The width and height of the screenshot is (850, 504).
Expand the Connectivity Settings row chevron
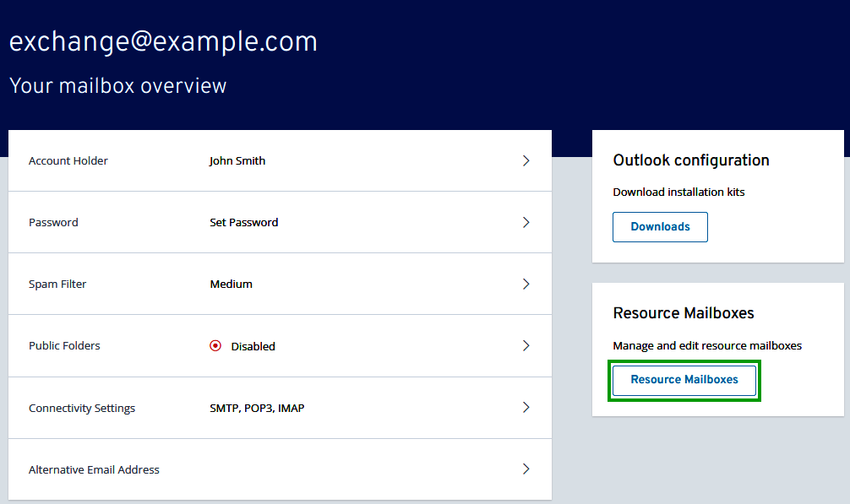[x=526, y=408]
